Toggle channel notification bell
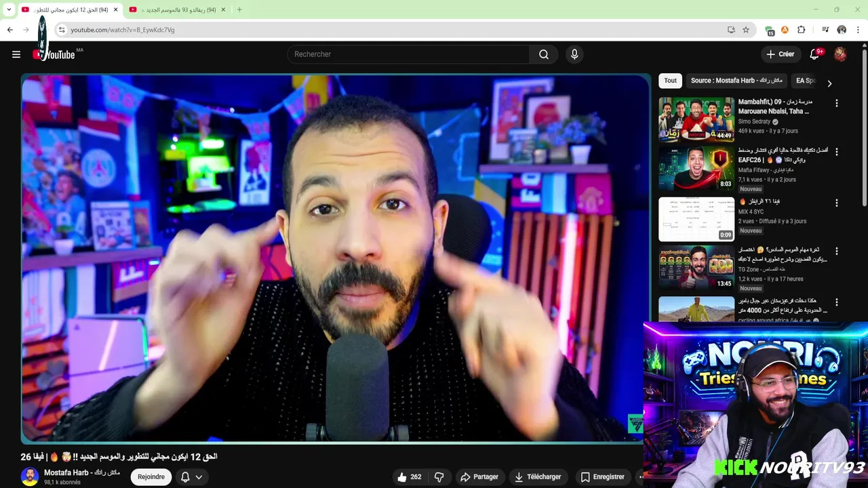Image resolution: width=868 pixels, height=488 pixels. (x=185, y=477)
